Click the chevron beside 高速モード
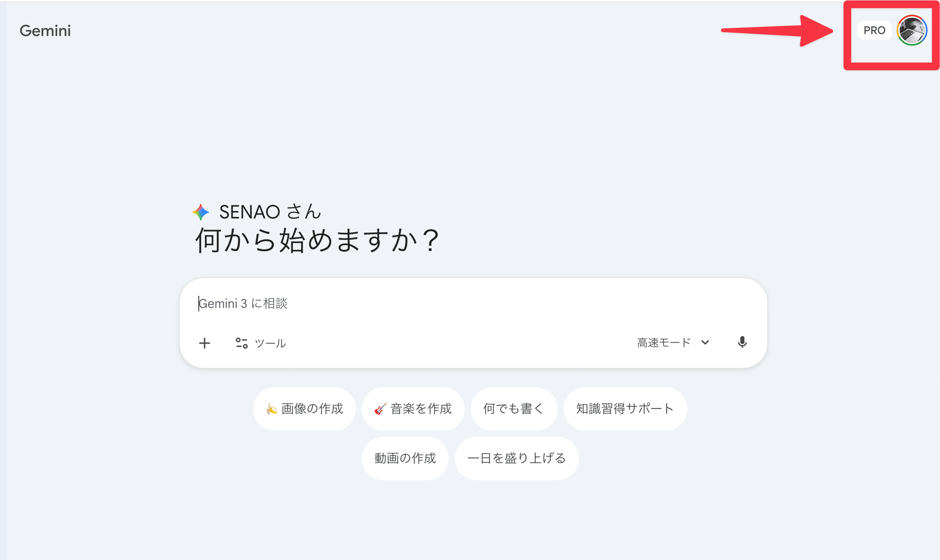This screenshot has height=560, width=940. click(x=705, y=342)
